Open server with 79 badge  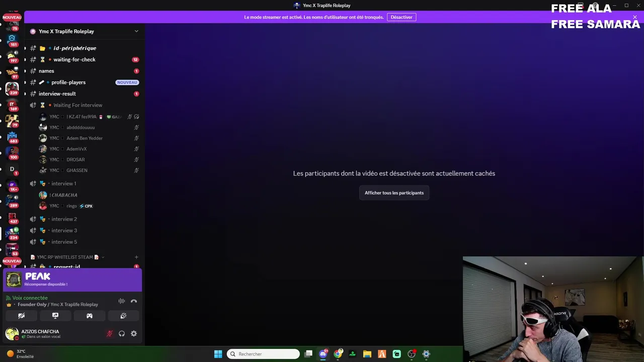[x=12, y=121]
